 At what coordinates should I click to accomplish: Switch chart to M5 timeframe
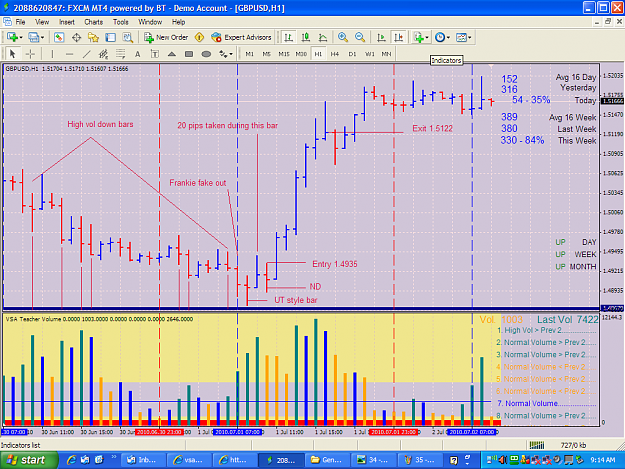tap(266, 54)
